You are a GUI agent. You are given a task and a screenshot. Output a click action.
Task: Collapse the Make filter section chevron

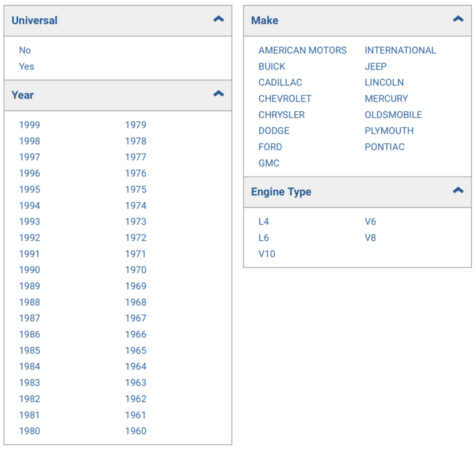(x=458, y=19)
